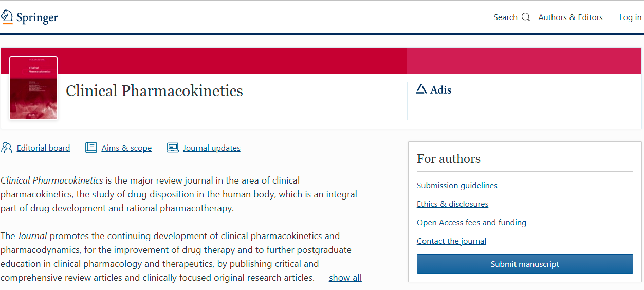Click the Adis triangle logo icon
The height and width of the screenshot is (290, 644).
pyautogui.click(x=421, y=89)
